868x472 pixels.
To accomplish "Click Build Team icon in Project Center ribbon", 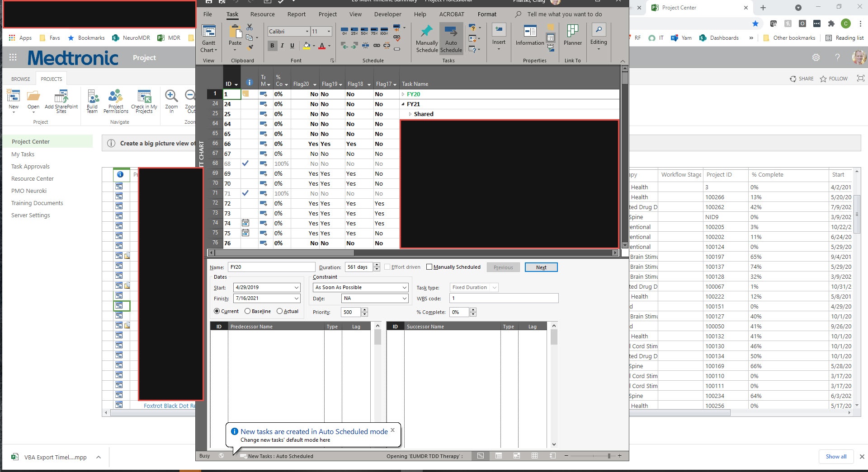I will 92,101.
